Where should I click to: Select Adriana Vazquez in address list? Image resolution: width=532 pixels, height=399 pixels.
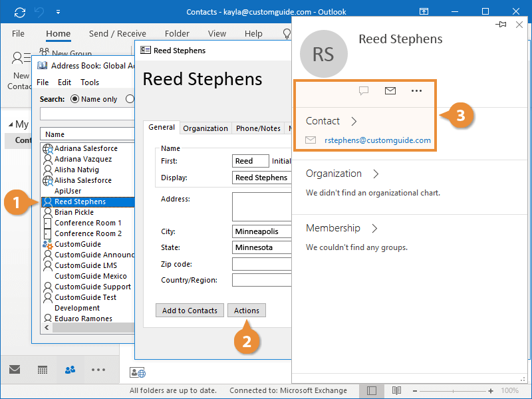point(83,159)
